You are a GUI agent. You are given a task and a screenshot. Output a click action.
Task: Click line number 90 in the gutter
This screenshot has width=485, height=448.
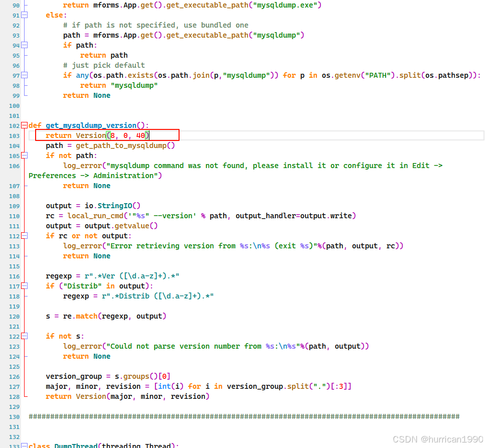[14, 5]
